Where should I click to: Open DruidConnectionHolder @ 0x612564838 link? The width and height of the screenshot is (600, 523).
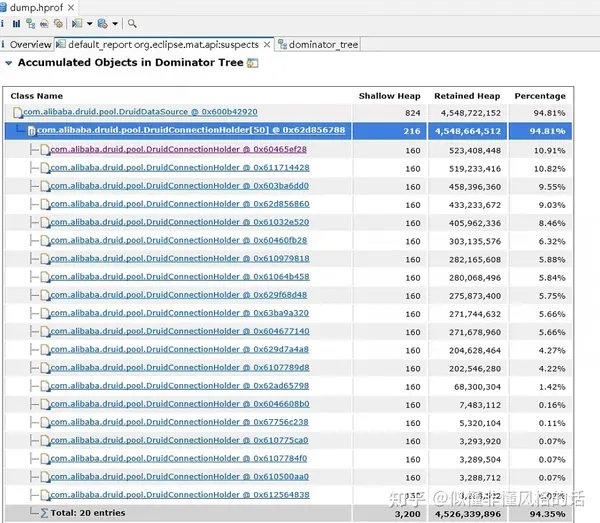click(180, 495)
